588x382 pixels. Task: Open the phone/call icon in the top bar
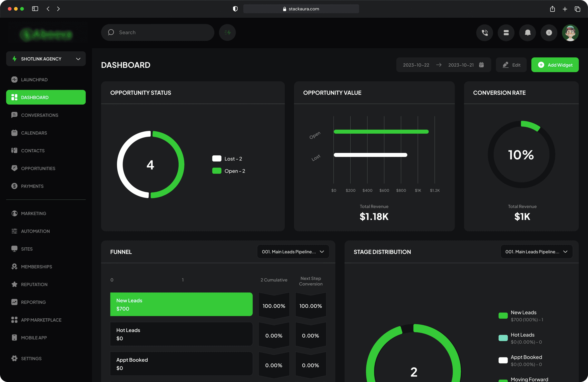tap(485, 33)
